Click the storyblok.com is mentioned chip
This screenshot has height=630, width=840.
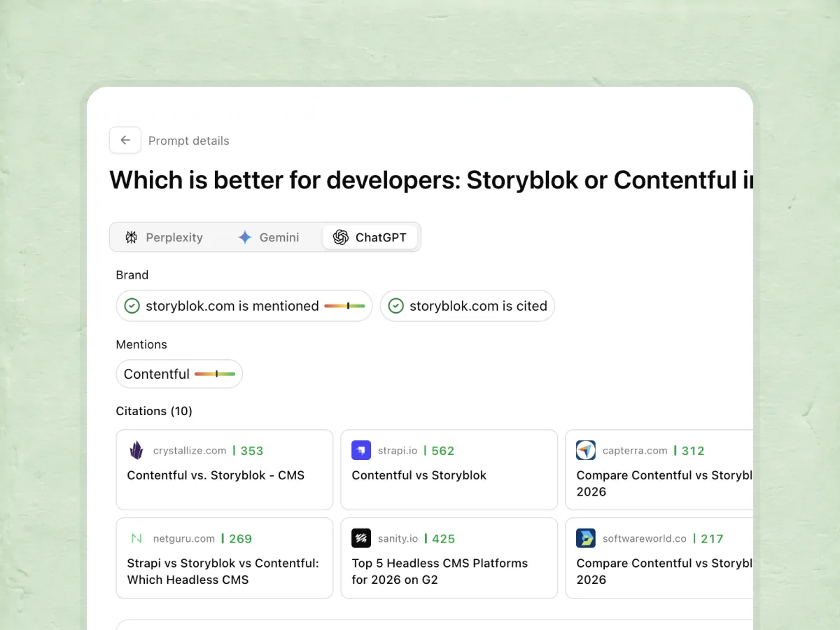pyautogui.click(x=244, y=306)
